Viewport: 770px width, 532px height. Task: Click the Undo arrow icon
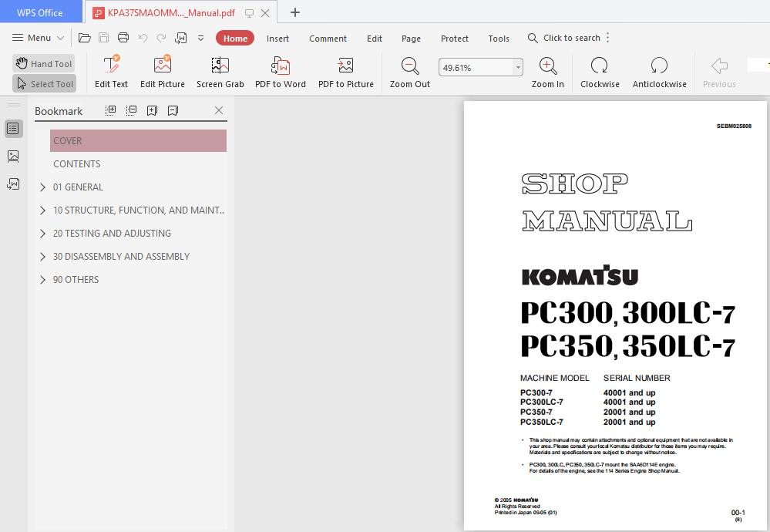click(143, 38)
